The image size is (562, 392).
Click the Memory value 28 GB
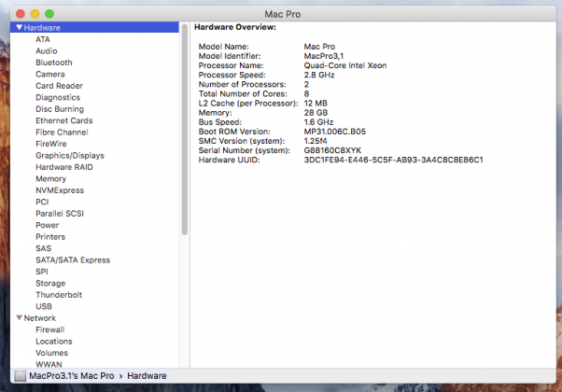316,113
